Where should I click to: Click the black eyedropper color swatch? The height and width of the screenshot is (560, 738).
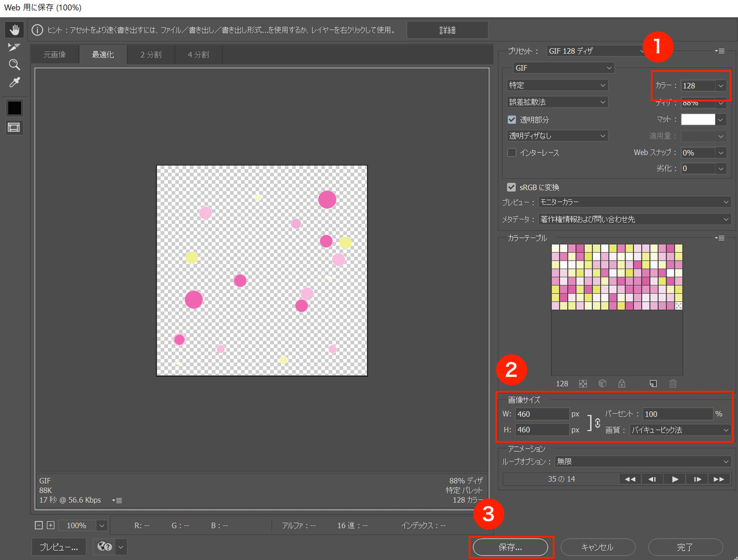coord(14,108)
